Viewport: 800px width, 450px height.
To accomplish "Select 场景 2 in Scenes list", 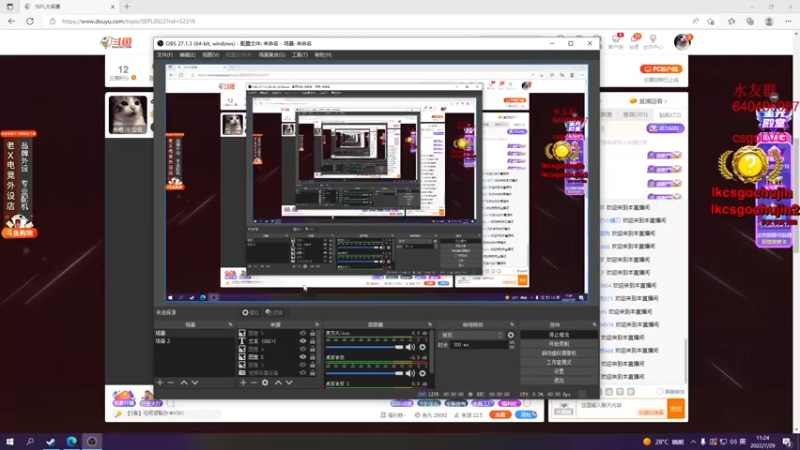I will [x=194, y=341].
